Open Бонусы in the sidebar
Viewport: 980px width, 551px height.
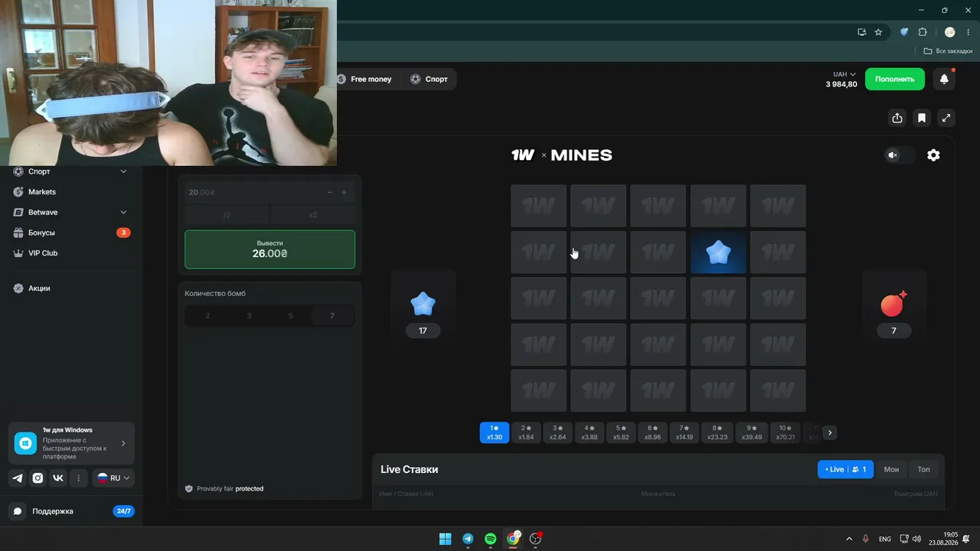pyautogui.click(x=41, y=233)
